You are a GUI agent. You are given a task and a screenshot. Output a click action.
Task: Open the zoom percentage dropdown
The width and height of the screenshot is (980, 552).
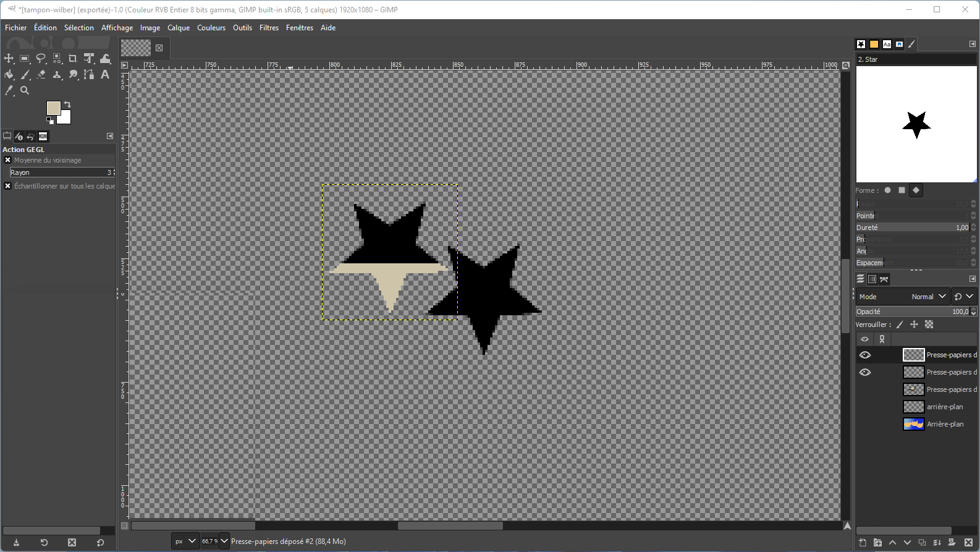click(x=224, y=541)
